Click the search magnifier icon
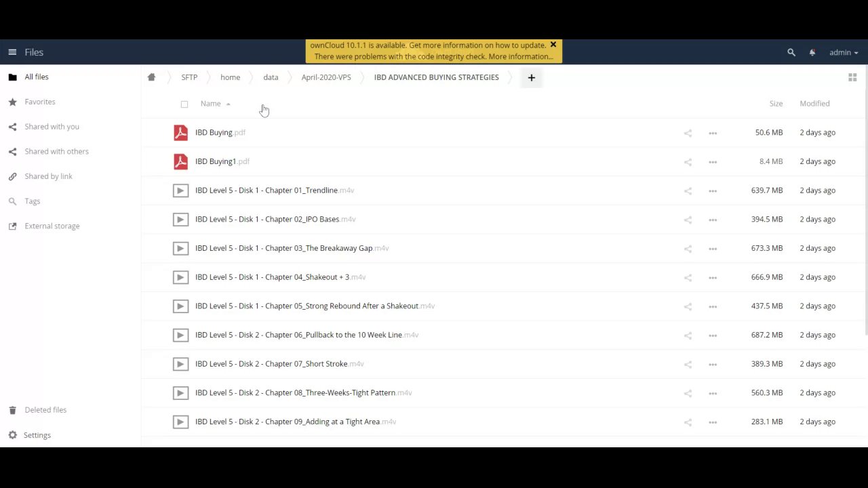The image size is (868, 488). 791,52
